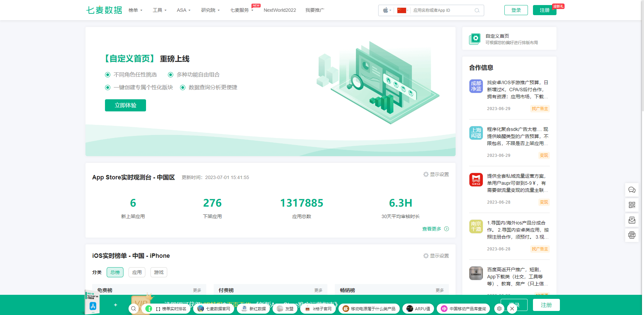Open the Apple platform selector dropdown
Image resolution: width=644 pixels, height=315 pixels.
386,10
